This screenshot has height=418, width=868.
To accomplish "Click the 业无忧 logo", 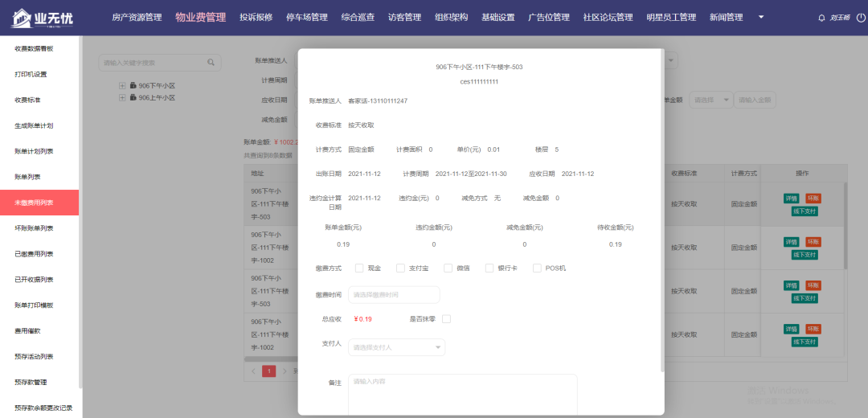I will (x=42, y=18).
